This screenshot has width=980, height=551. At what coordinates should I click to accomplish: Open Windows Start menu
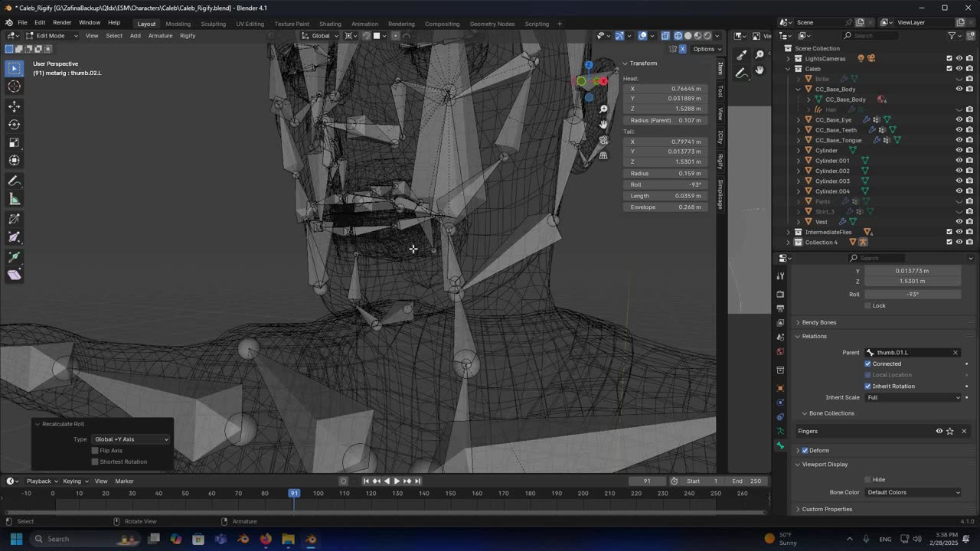pos(16,539)
